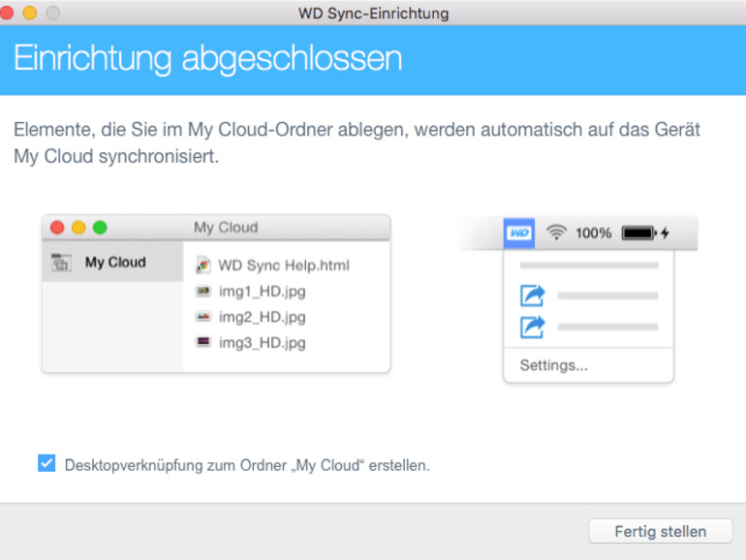The image size is (746, 560).
Task: Select the first share arrow icon
Action: [x=533, y=296]
